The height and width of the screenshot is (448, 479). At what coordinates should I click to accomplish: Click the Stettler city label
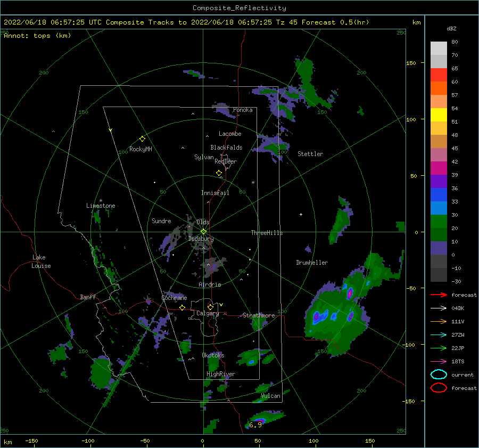click(x=310, y=154)
